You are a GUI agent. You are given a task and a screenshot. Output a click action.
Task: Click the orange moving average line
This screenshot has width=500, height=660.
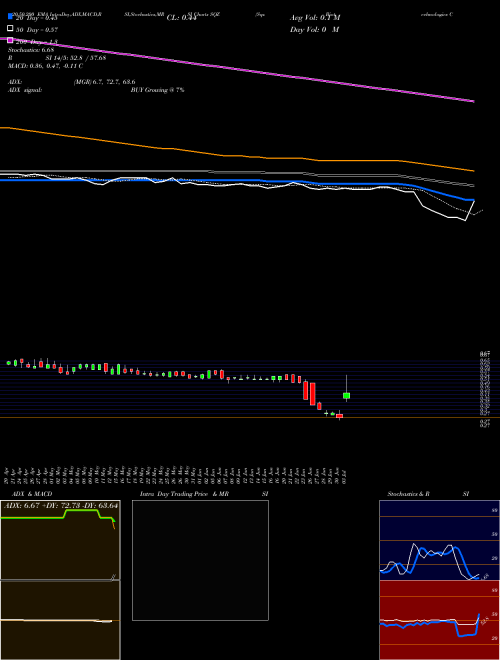coord(237,157)
